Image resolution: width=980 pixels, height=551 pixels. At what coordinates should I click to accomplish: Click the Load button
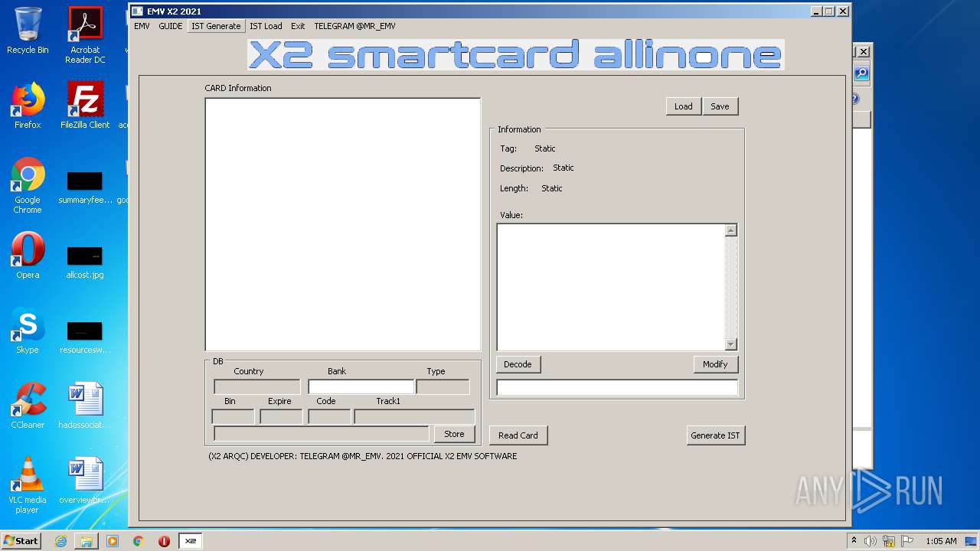(x=684, y=106)
